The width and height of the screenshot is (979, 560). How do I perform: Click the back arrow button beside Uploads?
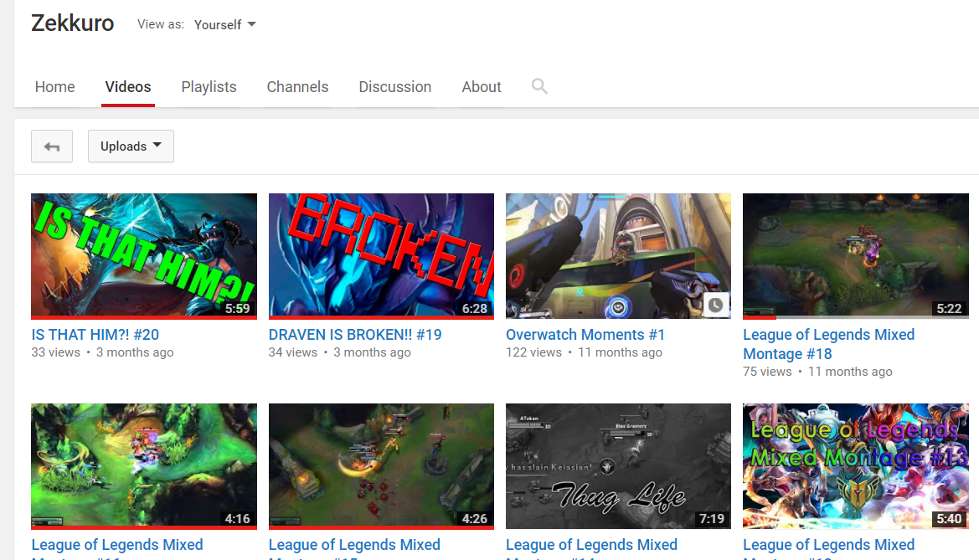tap(52, 146)
